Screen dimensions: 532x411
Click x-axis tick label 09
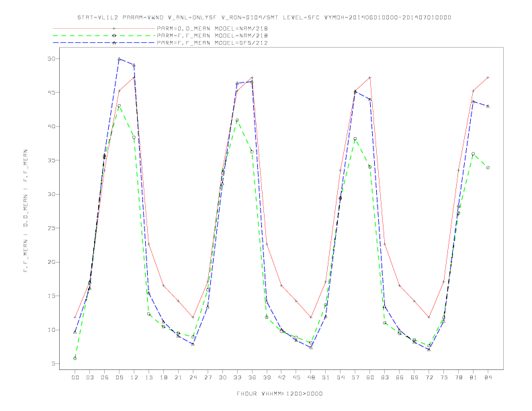tap(119, 377)
